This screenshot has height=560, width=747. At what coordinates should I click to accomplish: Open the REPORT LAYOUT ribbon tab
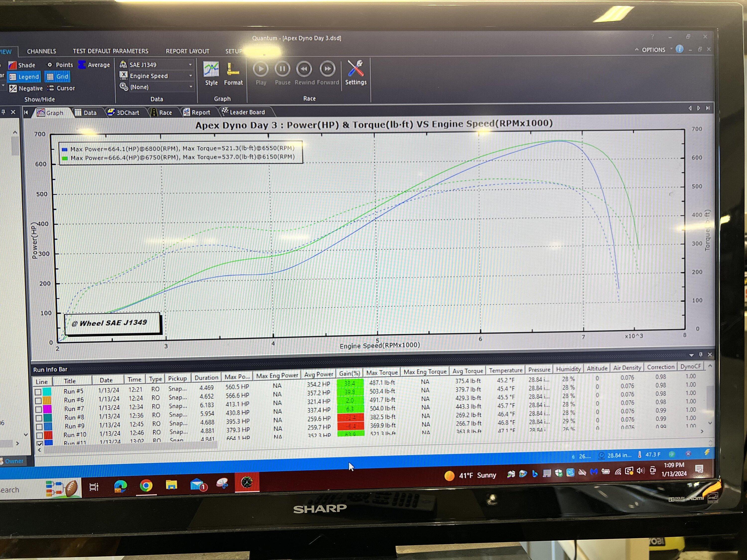[187, 51]
